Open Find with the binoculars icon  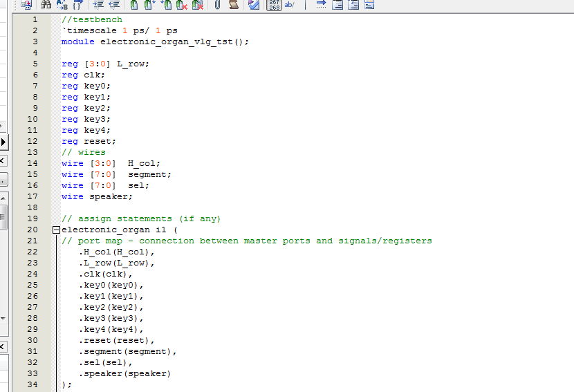pos(46,5)
